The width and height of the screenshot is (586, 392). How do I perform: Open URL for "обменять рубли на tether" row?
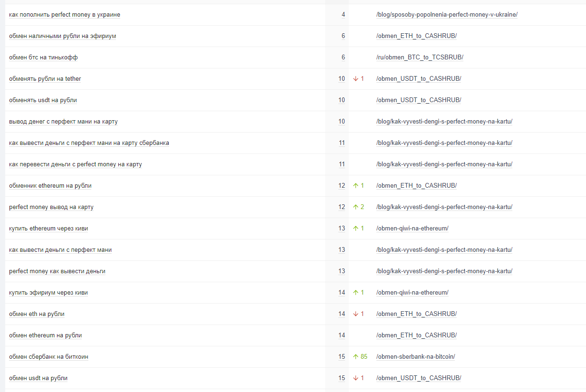tap(419, 79)
